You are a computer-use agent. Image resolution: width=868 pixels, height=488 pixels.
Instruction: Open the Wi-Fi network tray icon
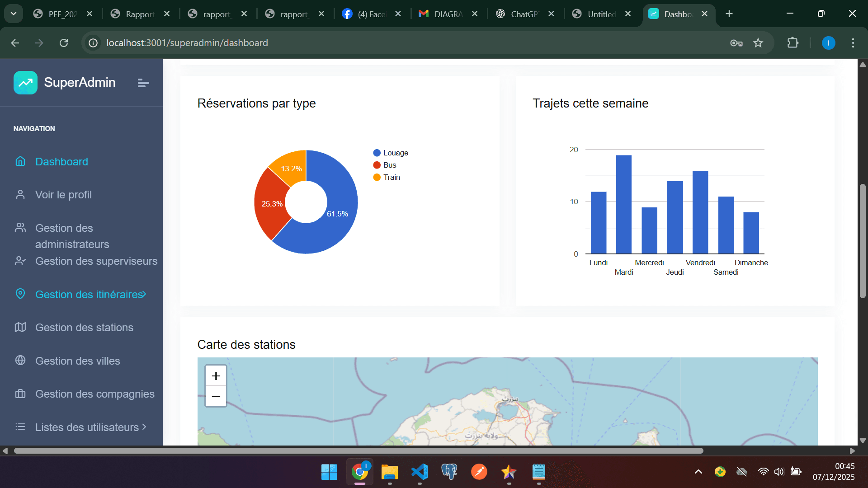coord(763,472)
